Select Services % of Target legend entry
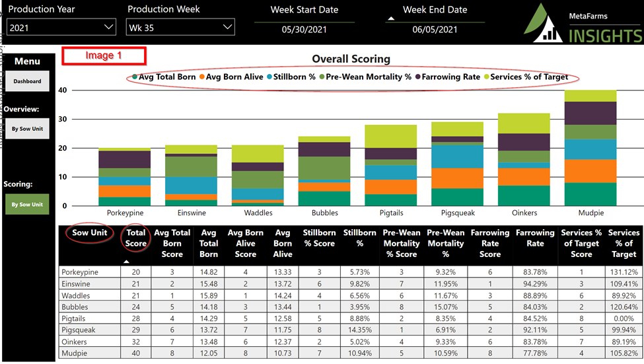This screenshot has width=644, height=364. coord(526,77)
